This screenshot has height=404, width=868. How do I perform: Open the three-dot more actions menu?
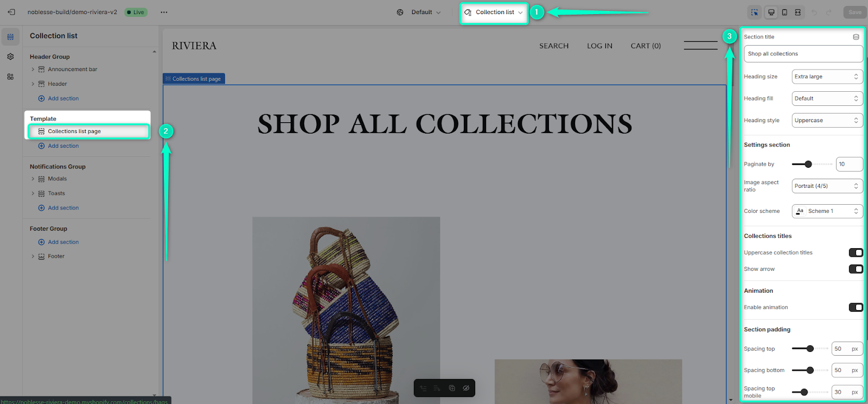tap(164, 12)
